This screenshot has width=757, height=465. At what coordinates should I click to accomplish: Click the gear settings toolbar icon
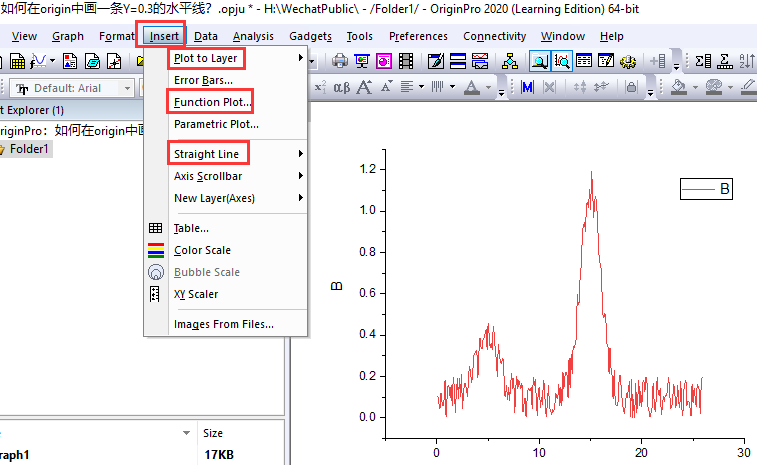[x=628, y=62]
